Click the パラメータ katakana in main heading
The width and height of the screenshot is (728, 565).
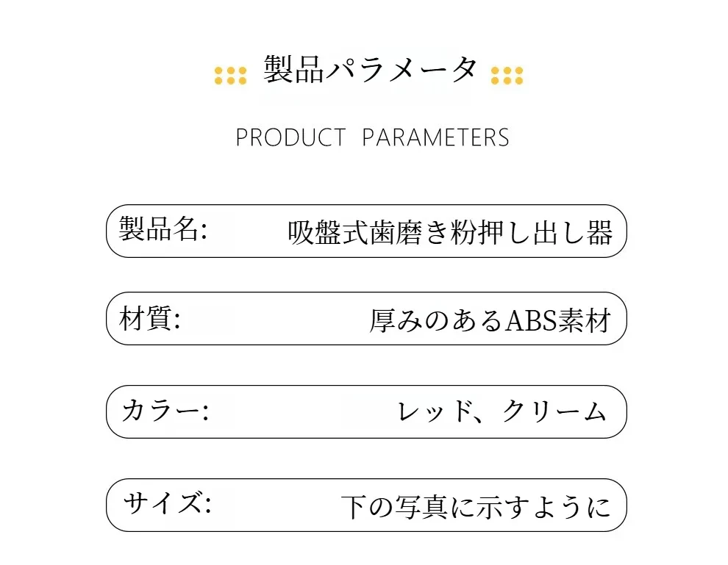[402, 71]
